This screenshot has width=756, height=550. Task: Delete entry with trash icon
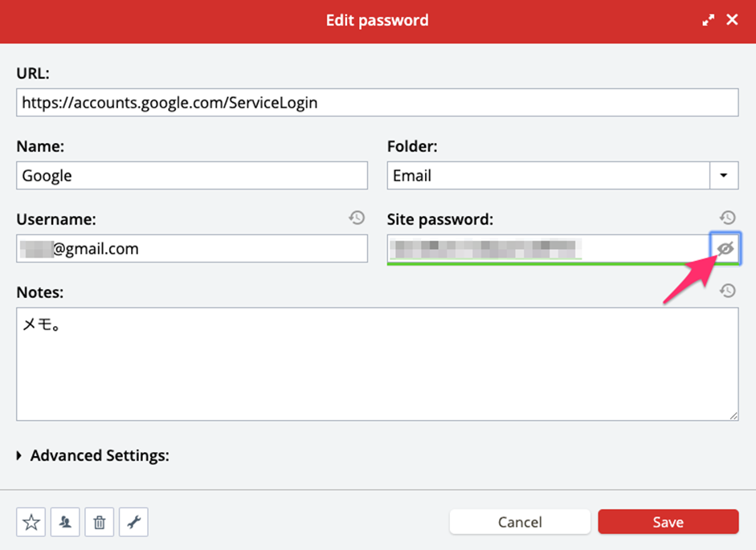(x=100, y=522)
